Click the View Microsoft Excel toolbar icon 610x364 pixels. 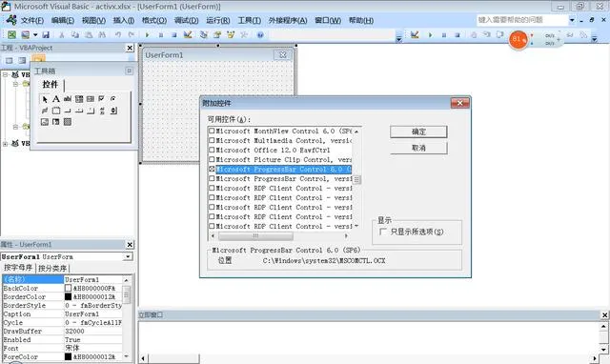click(11, 34)
